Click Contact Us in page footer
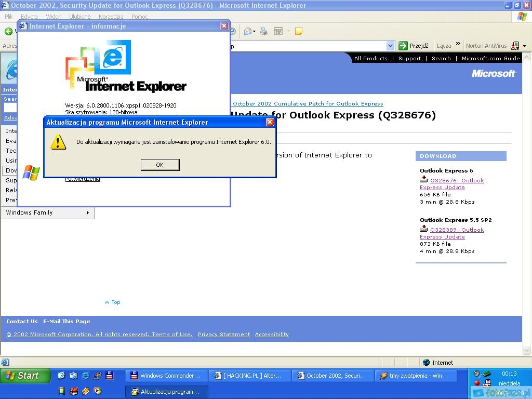532x399 pixels. click(22, 321)
